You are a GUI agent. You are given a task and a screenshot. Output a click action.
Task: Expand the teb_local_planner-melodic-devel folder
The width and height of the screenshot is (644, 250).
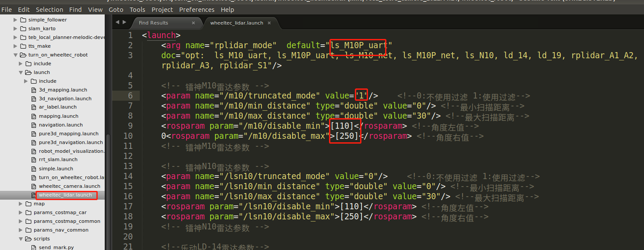[x=16, y=37]
